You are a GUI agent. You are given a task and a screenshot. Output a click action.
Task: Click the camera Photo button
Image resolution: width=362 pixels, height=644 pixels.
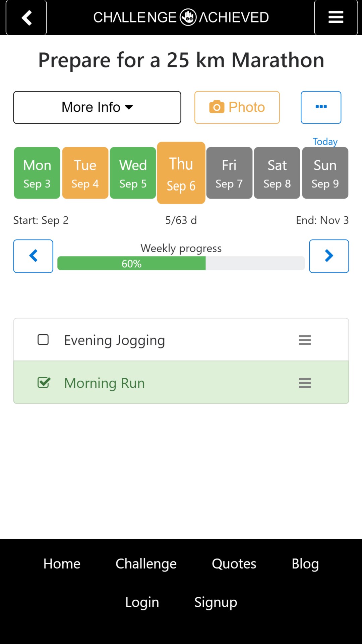(x=237, y=107)
